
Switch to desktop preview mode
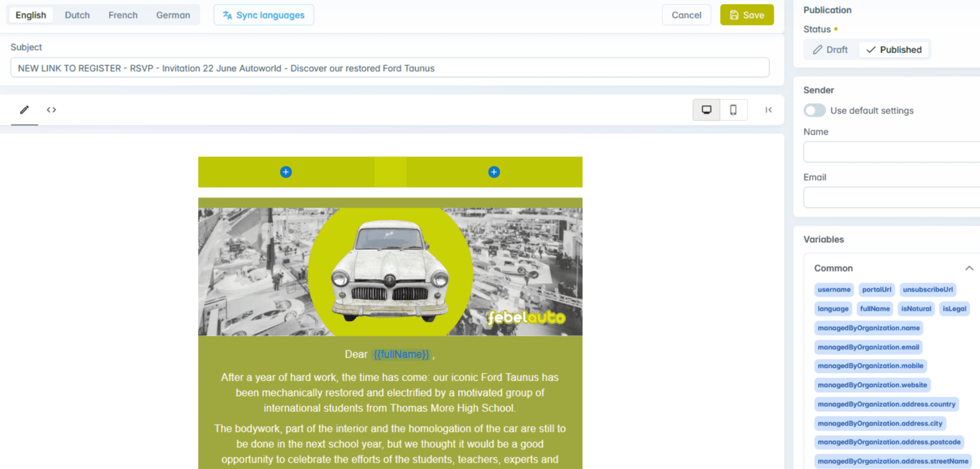coord(706,110)
